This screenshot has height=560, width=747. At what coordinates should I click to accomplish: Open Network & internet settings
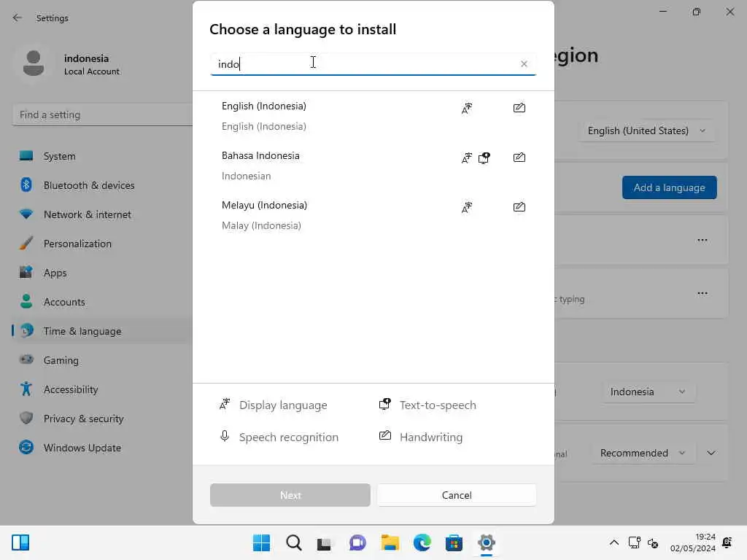102,214
